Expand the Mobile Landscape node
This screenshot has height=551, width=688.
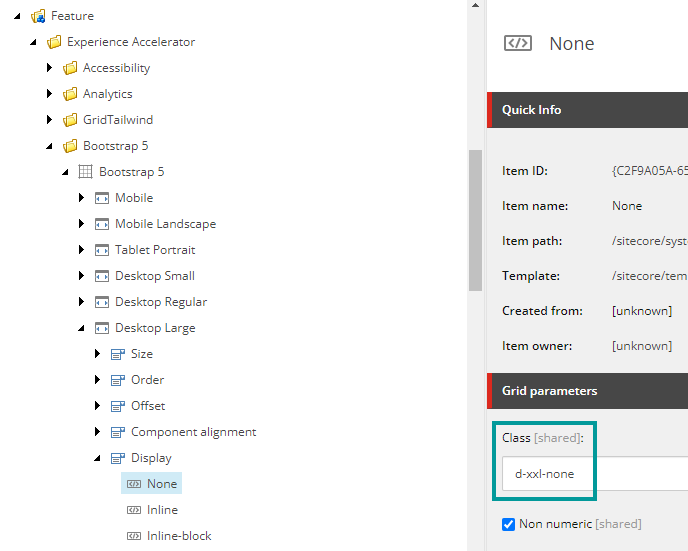81,223
